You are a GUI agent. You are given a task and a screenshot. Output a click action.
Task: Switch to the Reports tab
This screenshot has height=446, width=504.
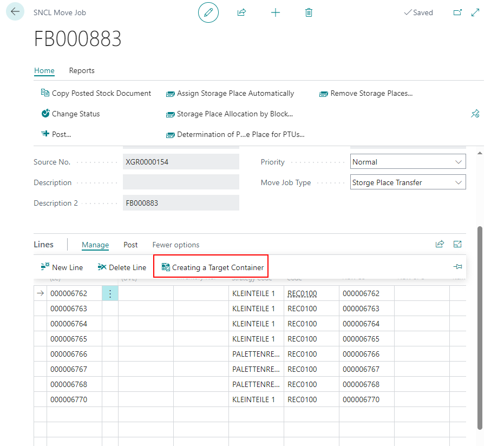(82, 70)
